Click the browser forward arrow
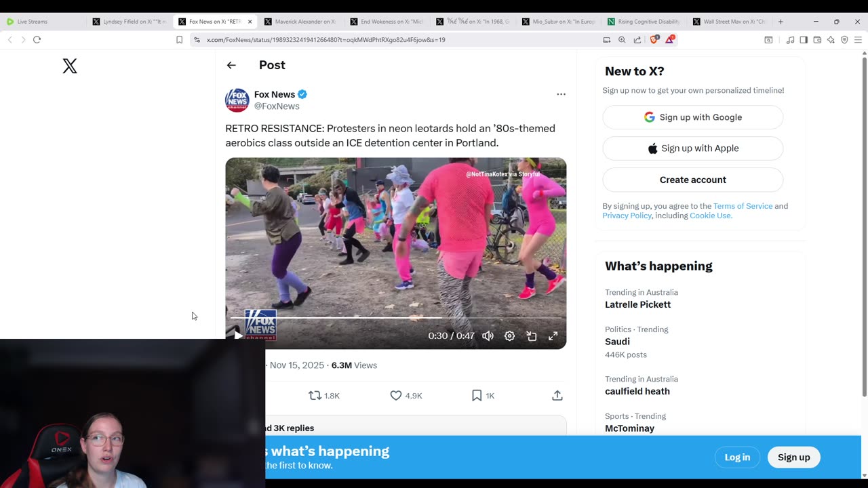The height and width of the screenshot is (488, 868). [22, 39]
